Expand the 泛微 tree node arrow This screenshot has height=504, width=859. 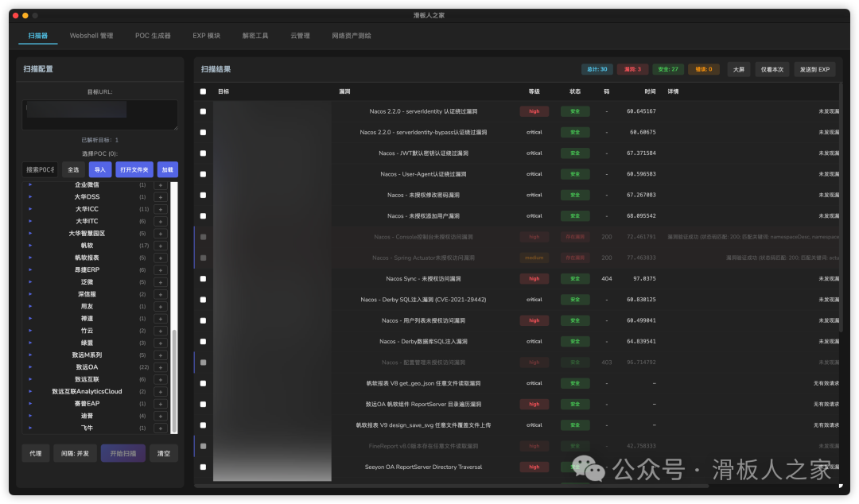(x=30, y=281)
